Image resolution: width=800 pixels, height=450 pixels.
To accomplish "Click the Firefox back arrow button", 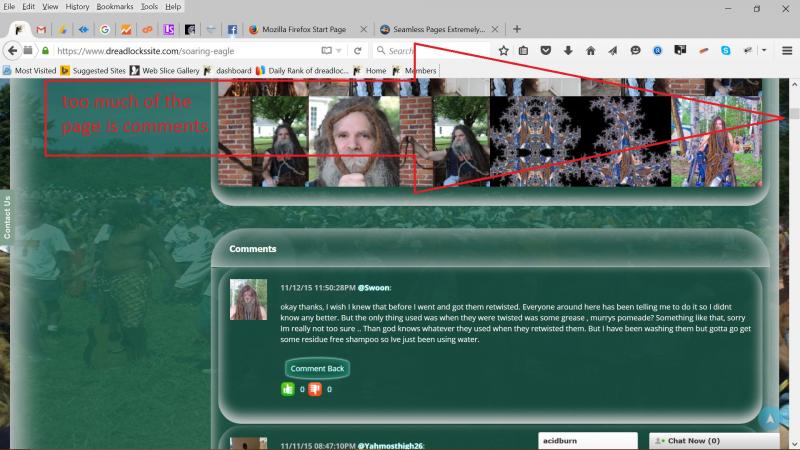I will pos(13,50).
